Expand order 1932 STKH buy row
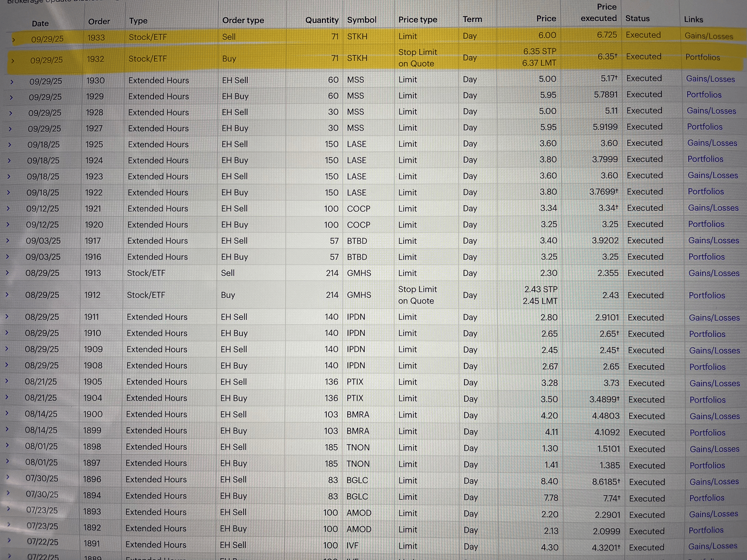Viewport: 747px width, 560px height. 13,61
